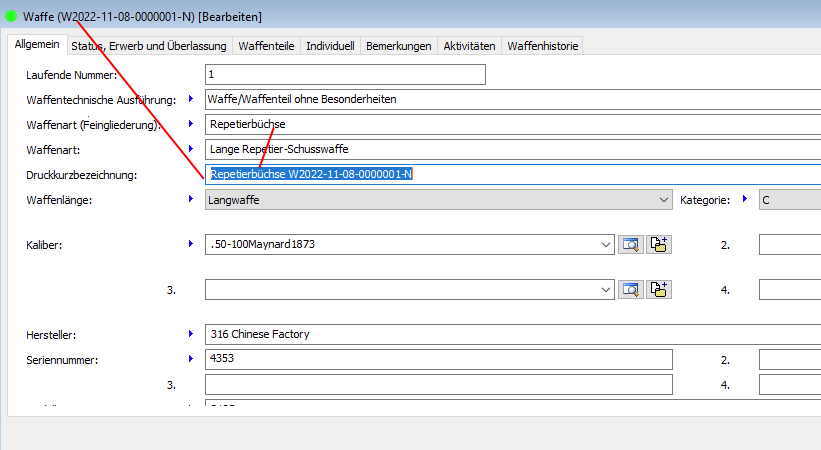Click blue arrow beside Hersteller label
Viewport: 821px width, 450px height.
[x=190, y=333]
